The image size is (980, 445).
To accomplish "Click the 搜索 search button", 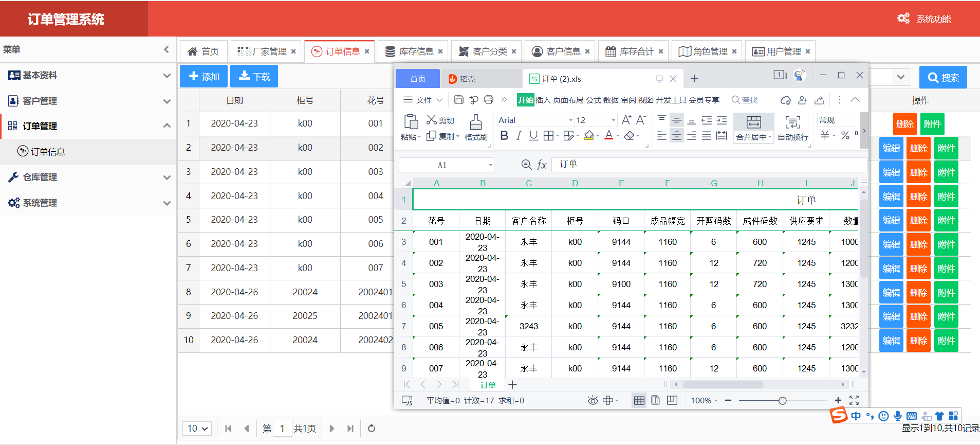I will (943, 77).
